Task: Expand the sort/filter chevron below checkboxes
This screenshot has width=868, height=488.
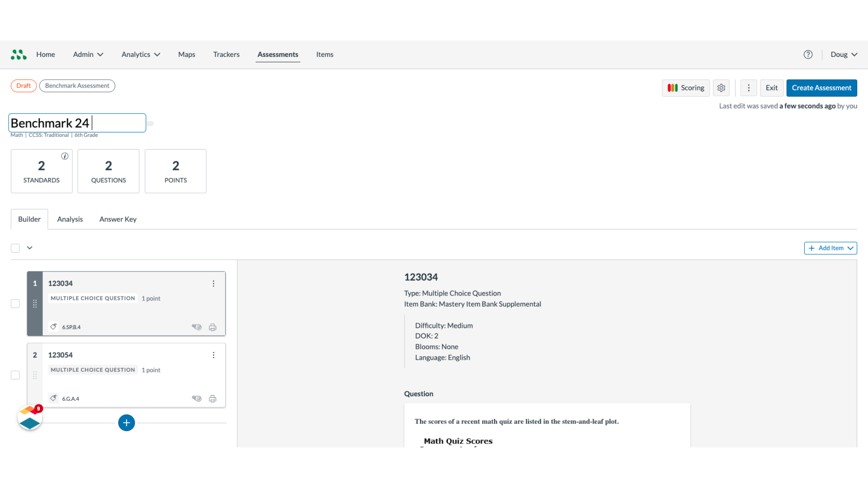Action: 29,248
